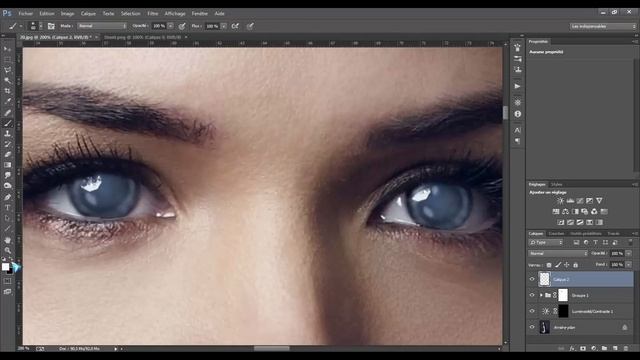This screenshot has height=360, width=640.
Task: Select the Crop tool
Action: (x=7, y=91)
